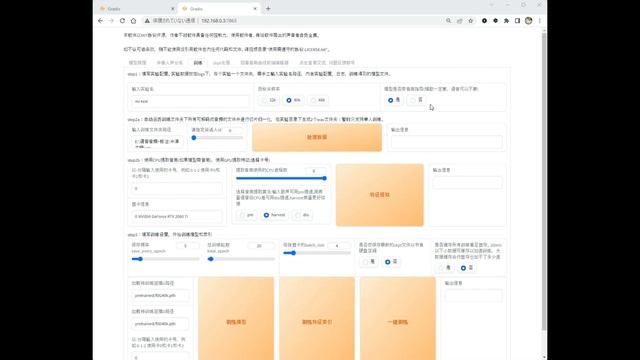
Task: Choose 否 for pitch guidance model
Action: tap(416, 100)
